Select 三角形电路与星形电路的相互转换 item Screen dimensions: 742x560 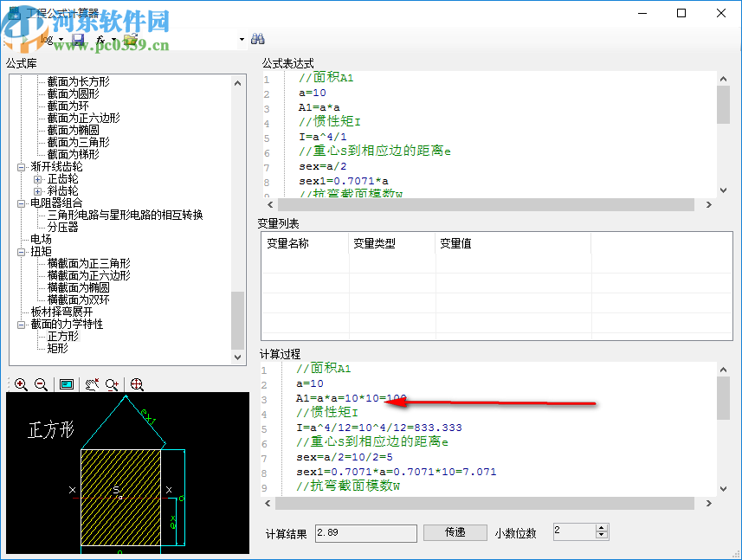coord(126,216)
